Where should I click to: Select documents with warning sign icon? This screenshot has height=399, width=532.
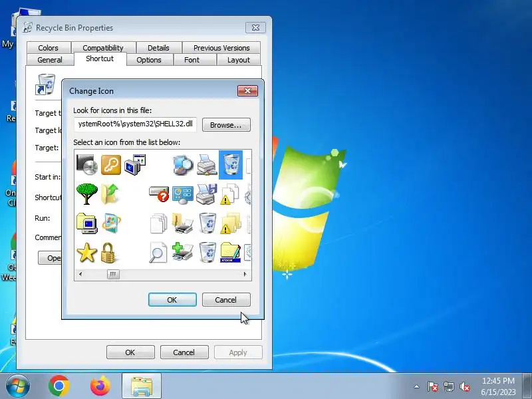click(230, 194)
